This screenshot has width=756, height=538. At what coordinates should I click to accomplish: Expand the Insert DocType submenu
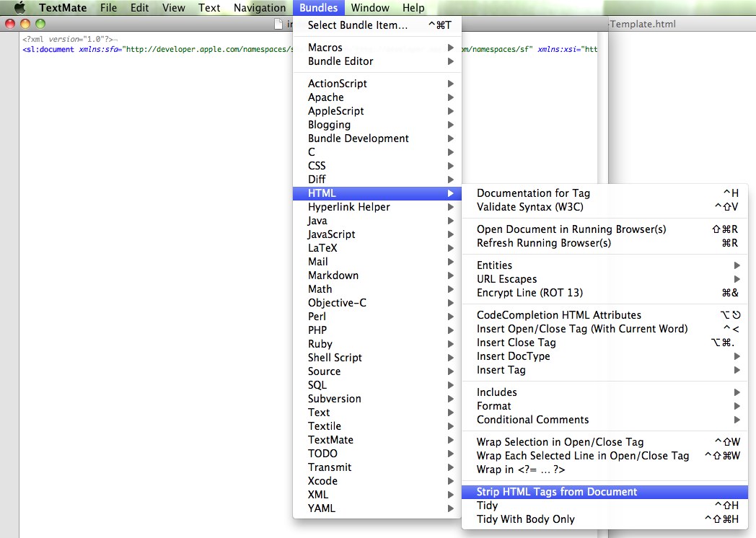coord(605,356)
